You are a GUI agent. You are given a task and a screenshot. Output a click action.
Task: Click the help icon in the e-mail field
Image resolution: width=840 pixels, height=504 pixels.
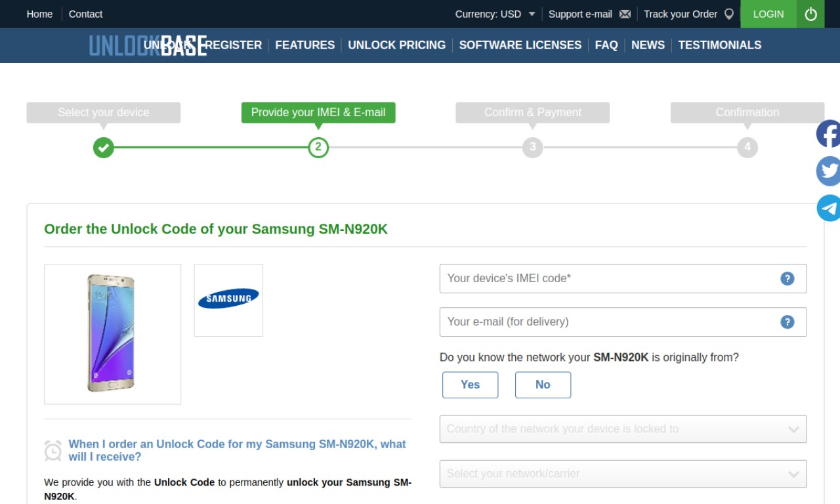[787, 322]
